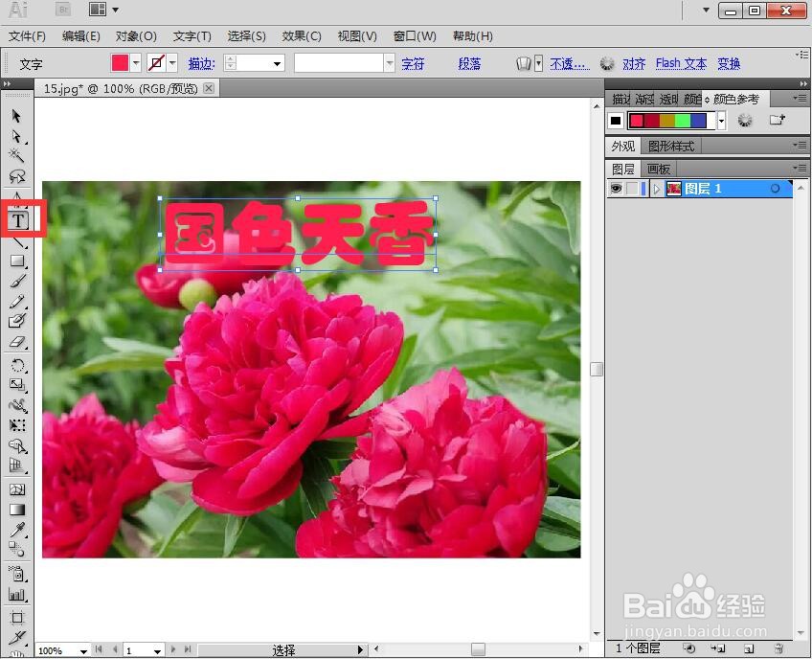
Task: Click Flash 文本 link
Action: tap(681, 64)
